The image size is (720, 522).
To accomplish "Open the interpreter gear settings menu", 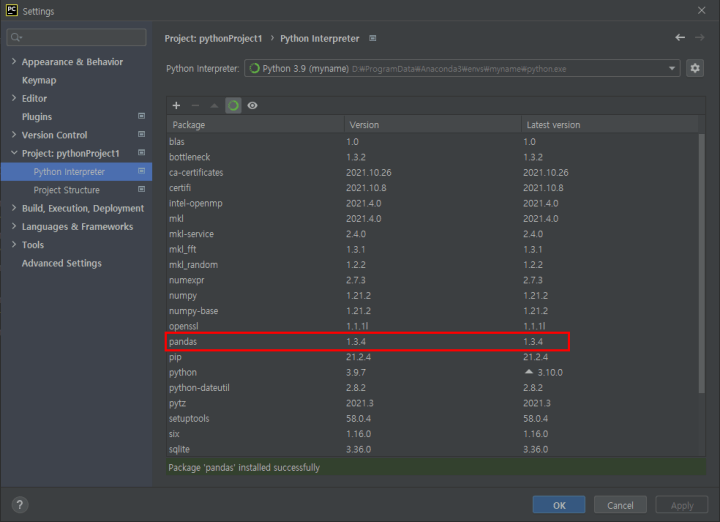I will (695, 68).
